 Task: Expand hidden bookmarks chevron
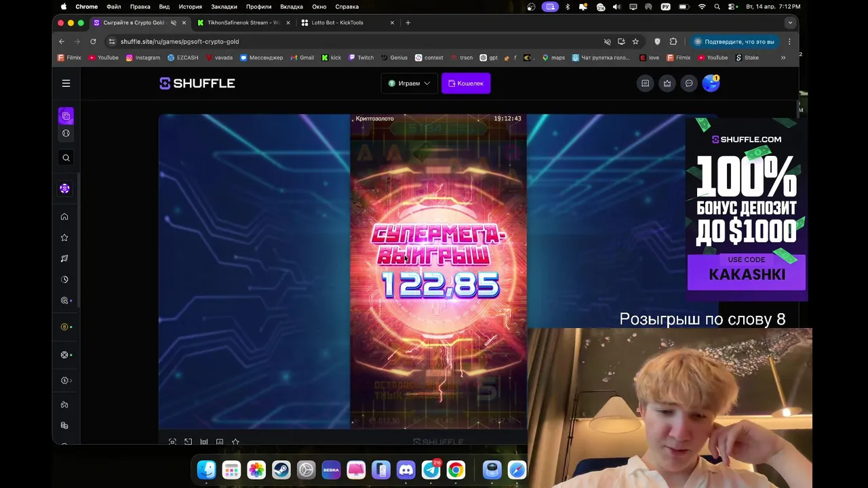pyautogui.click(x=783, y=58)
